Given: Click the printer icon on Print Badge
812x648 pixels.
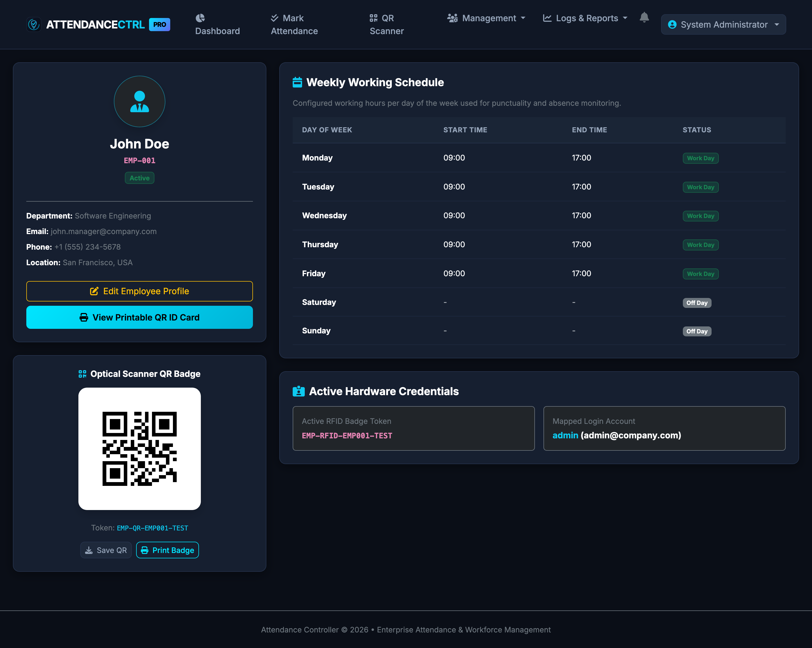Looking at the screenshot, I should tap(145, 551).
